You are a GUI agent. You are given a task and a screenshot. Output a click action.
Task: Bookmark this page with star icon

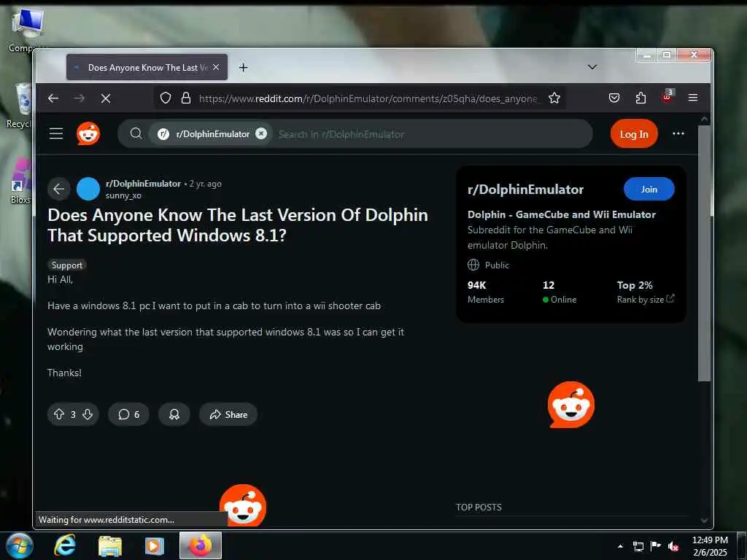click(554, 98)
